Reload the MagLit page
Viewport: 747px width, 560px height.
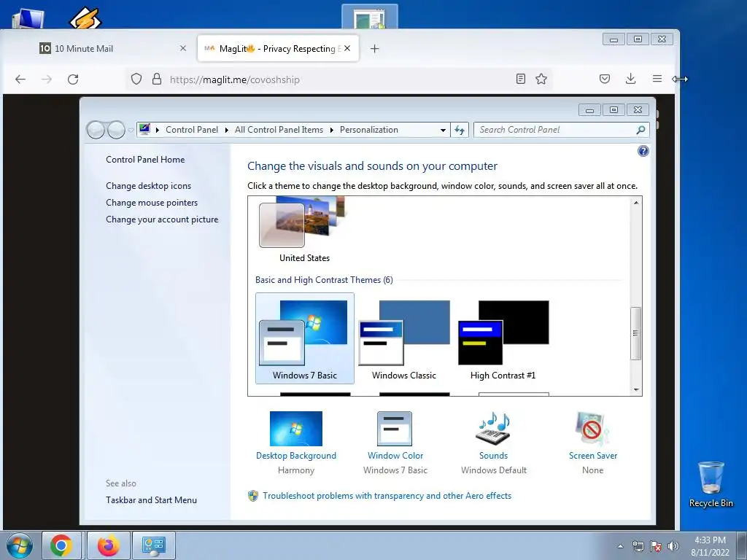[x=73, y=79]
